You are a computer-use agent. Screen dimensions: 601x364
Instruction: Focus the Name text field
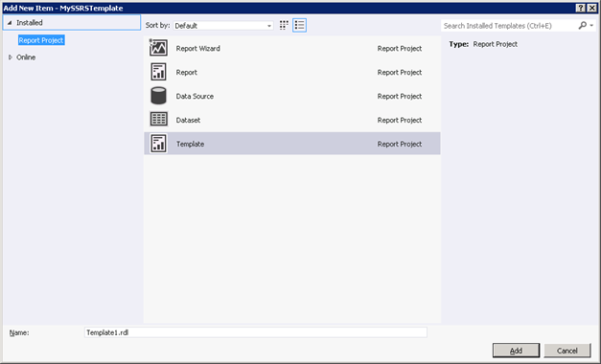(256, 332)
